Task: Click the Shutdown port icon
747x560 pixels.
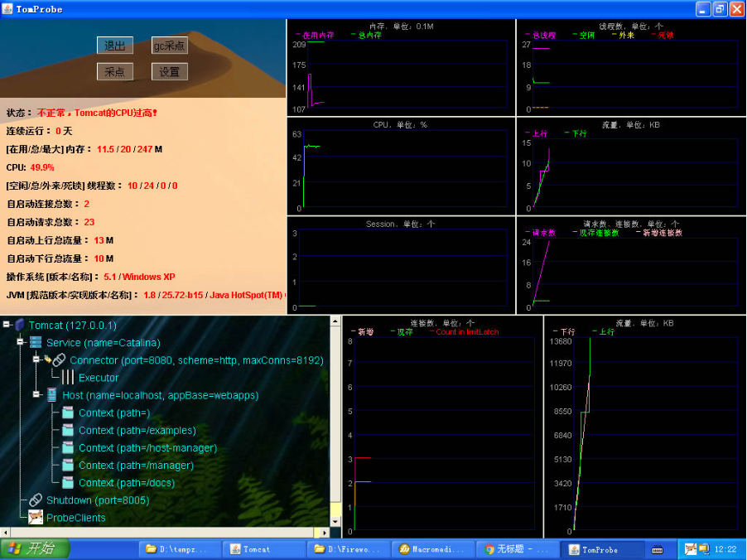Action: [36, 500]
